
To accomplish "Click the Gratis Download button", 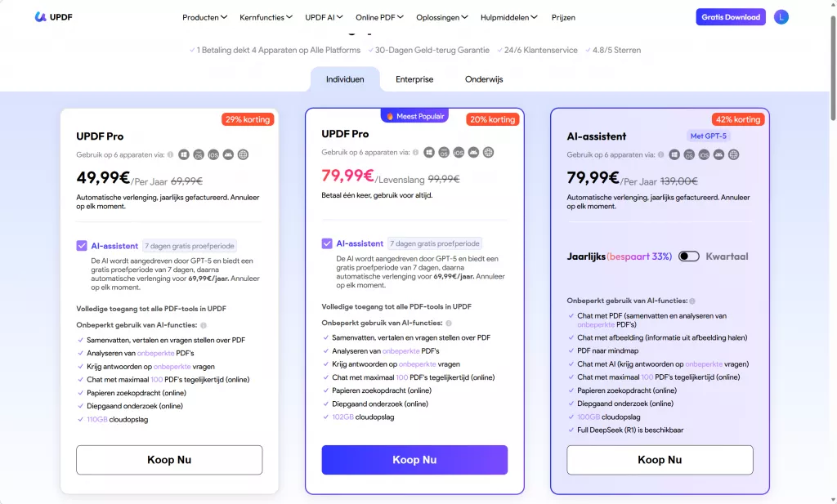I will tap(731, 17).
